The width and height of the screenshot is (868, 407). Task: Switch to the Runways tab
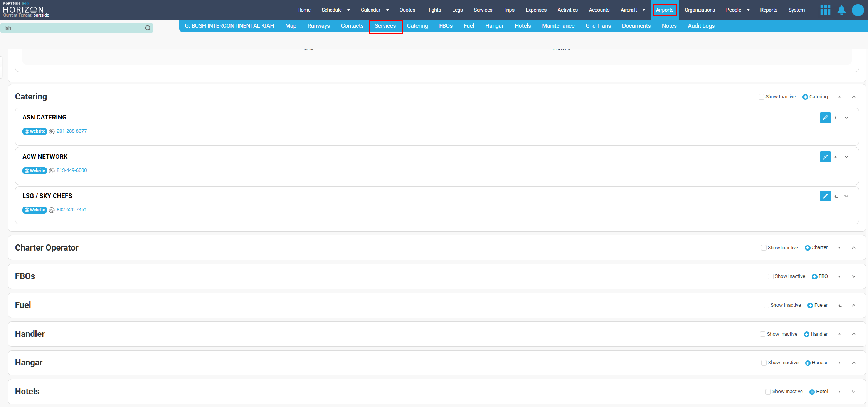[x=318, y=26]
